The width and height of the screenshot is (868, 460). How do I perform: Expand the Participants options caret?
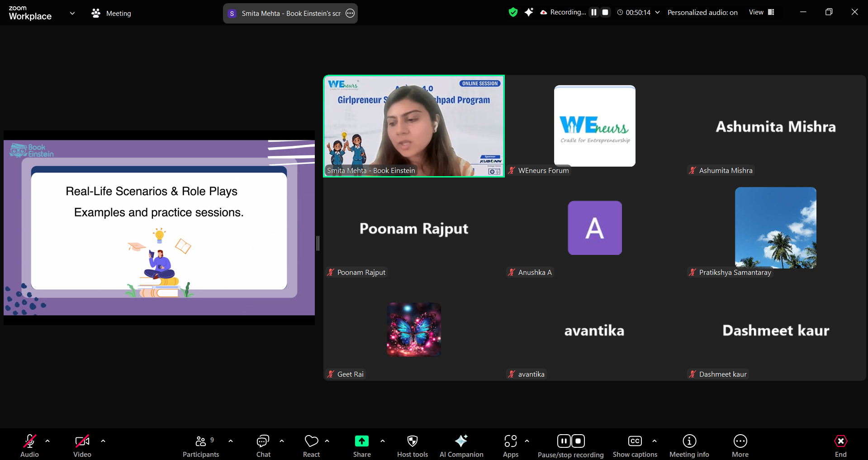pyautogui.click(x=231, y=441)
